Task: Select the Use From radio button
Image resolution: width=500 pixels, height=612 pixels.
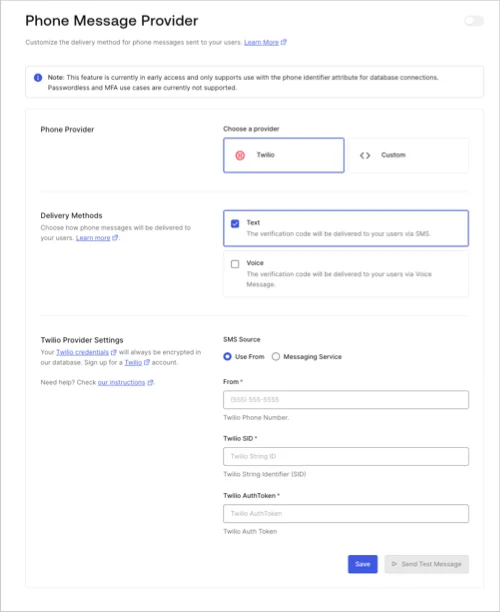Action: click(x=228, y=356)
